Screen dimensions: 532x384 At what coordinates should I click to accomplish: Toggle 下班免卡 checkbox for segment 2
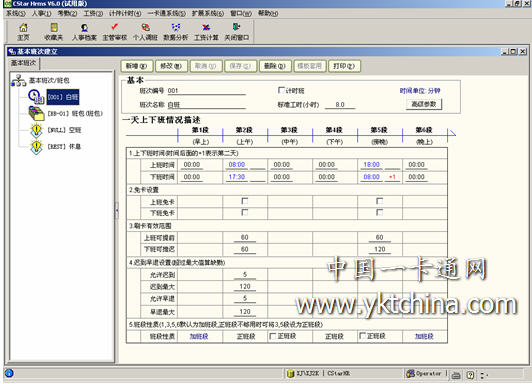coord(244,212)
